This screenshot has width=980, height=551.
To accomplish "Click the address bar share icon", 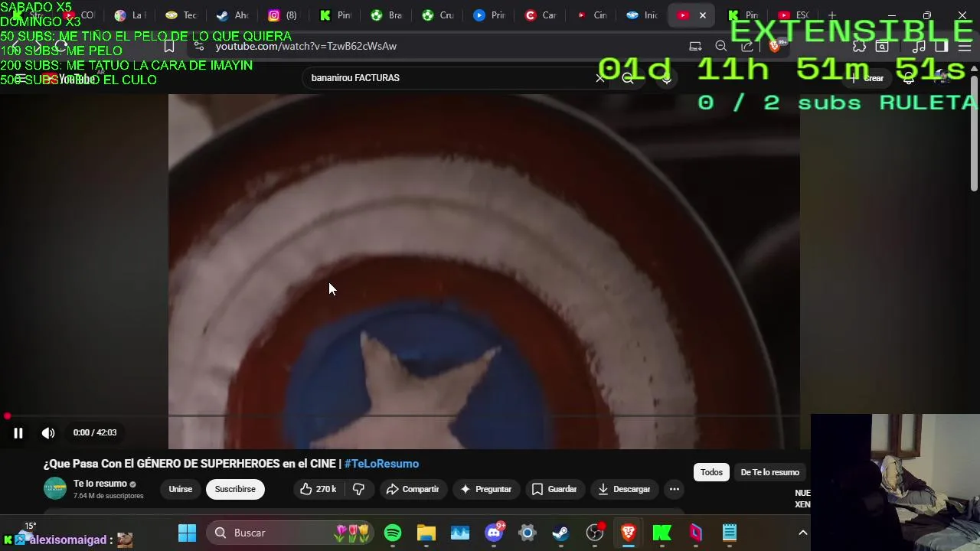I will point(747,46).
